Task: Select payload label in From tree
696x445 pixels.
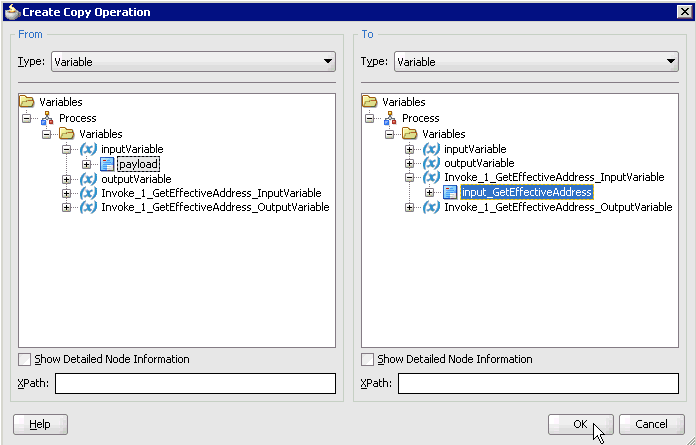Action: pos(138,164)
